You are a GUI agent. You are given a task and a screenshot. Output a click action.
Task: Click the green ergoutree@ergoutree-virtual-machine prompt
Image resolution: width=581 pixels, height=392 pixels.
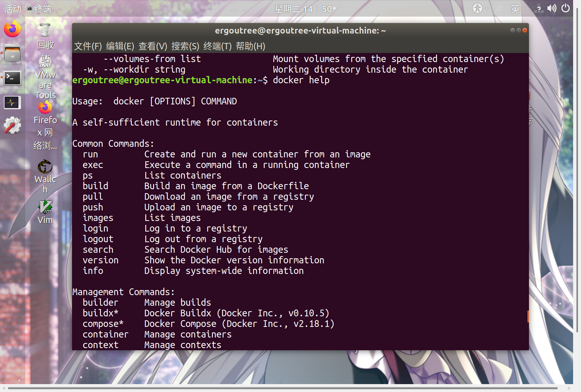[x=162, y=80]
